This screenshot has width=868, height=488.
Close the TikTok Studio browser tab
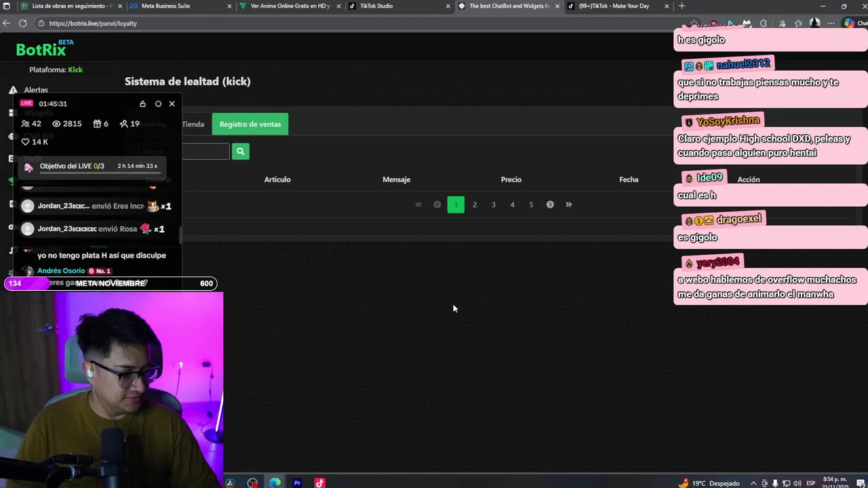click(448, 6)
